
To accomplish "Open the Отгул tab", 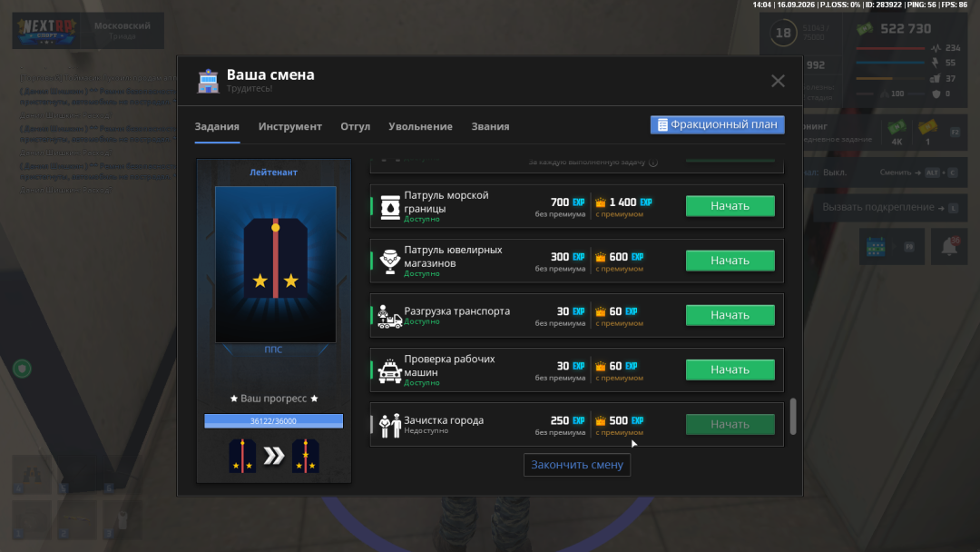I will tap(355, 126).
